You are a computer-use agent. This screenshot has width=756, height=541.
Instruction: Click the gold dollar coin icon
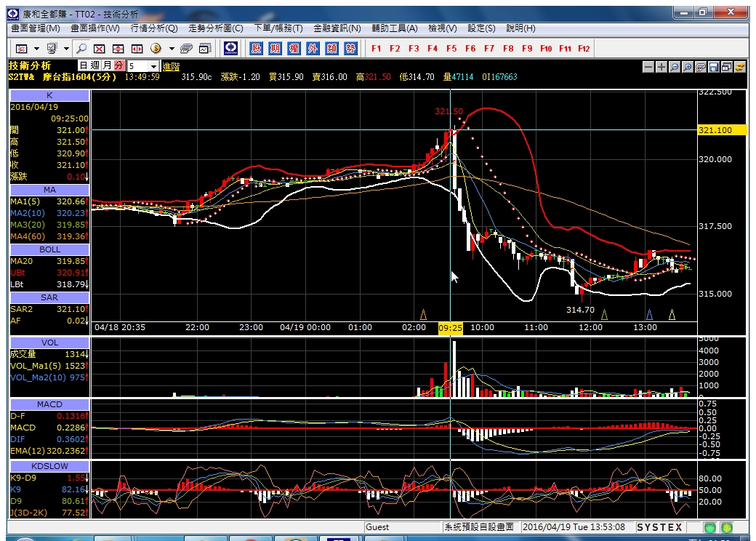pos(156,48)
